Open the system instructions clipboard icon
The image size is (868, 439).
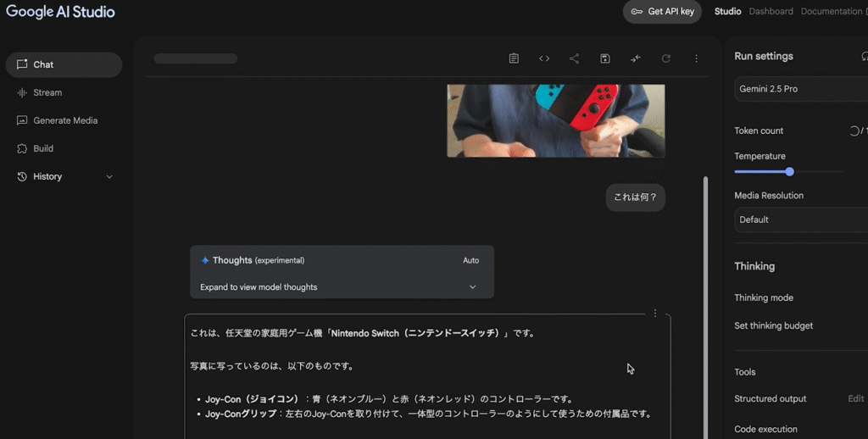click(514, 58)
